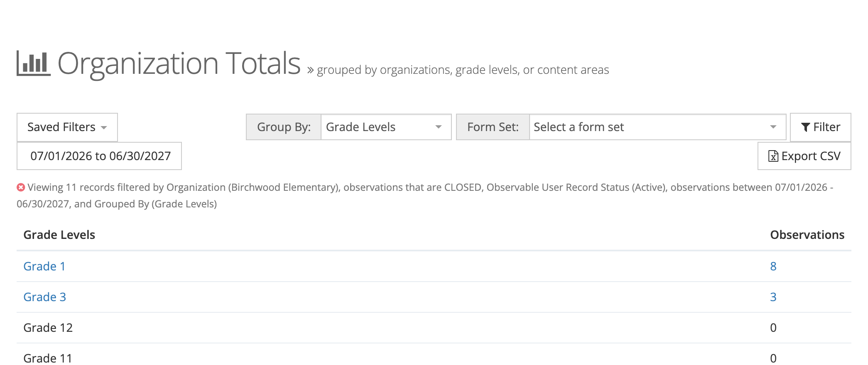The height and width of the screenshot is (365, 868).
Task: Click the red clear-filters X icon
Action: tap(21, 187)
